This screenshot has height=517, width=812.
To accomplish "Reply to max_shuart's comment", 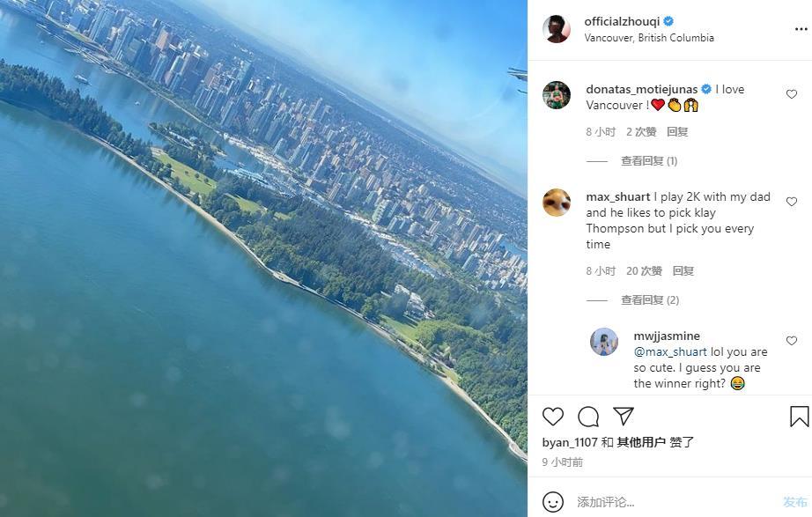I will point(683,271).
